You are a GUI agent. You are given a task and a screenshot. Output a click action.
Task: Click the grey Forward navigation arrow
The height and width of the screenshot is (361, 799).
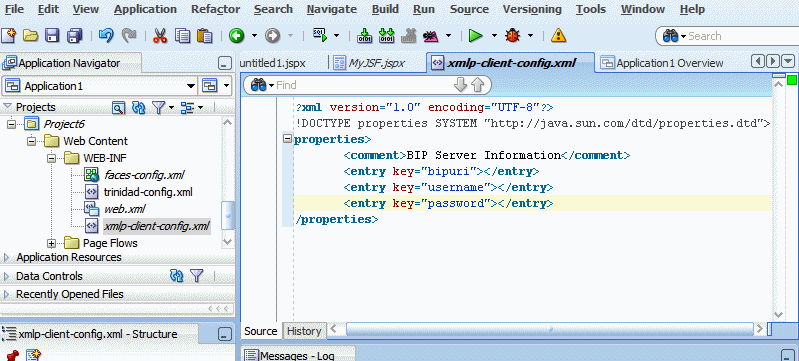click(x=273, y=36)
